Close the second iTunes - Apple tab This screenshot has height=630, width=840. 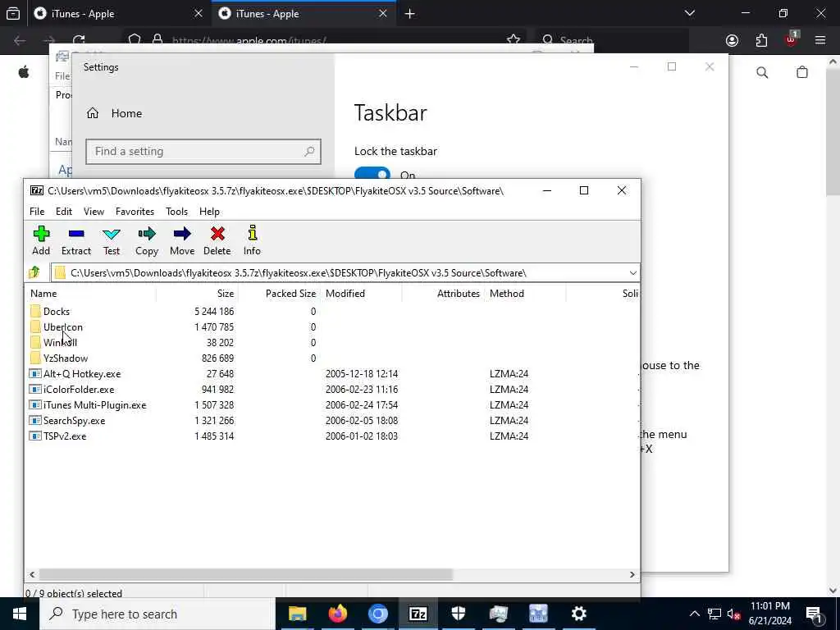382,13
